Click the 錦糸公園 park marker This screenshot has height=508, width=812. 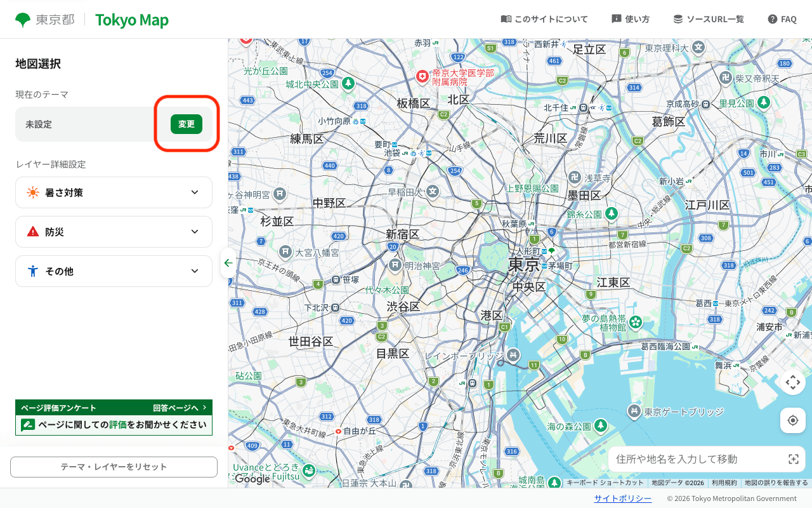tap(612, 214)
